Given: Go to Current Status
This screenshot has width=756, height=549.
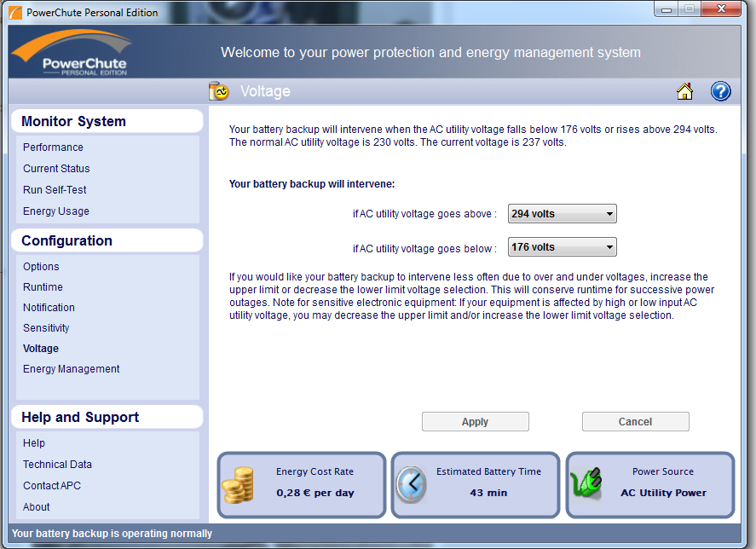Looking at the screenshot, I should tap(56, 169).
